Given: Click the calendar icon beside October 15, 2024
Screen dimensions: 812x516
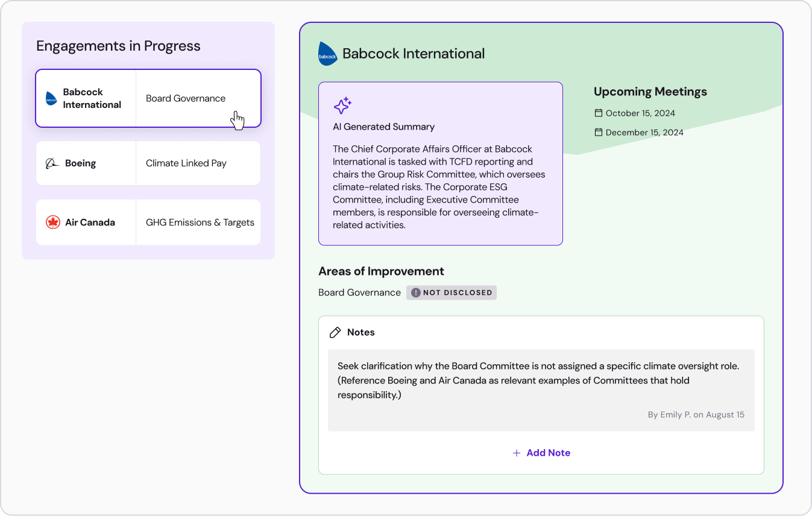Looking at the screenshot, I should point(599,113).
